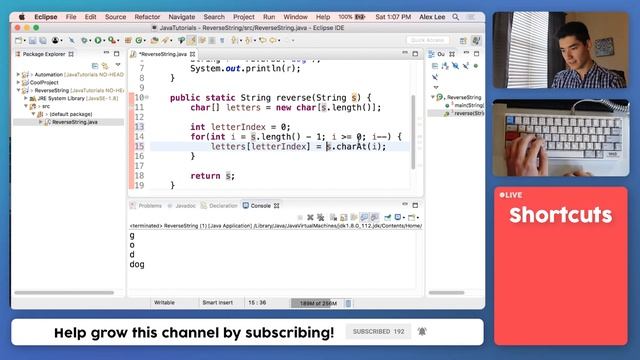Expand the CoolProject project
The image size is (640, 360).
pyautogui.click(x=18, y=82)
